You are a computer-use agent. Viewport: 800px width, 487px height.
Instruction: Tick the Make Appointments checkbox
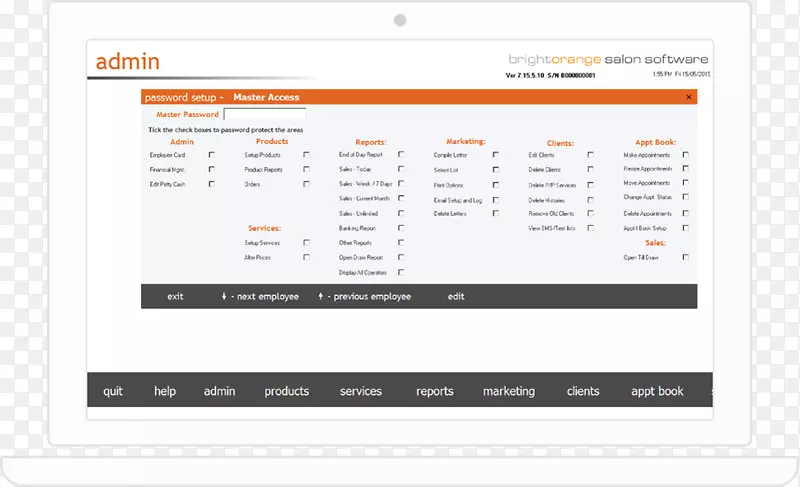pos(685,155)
